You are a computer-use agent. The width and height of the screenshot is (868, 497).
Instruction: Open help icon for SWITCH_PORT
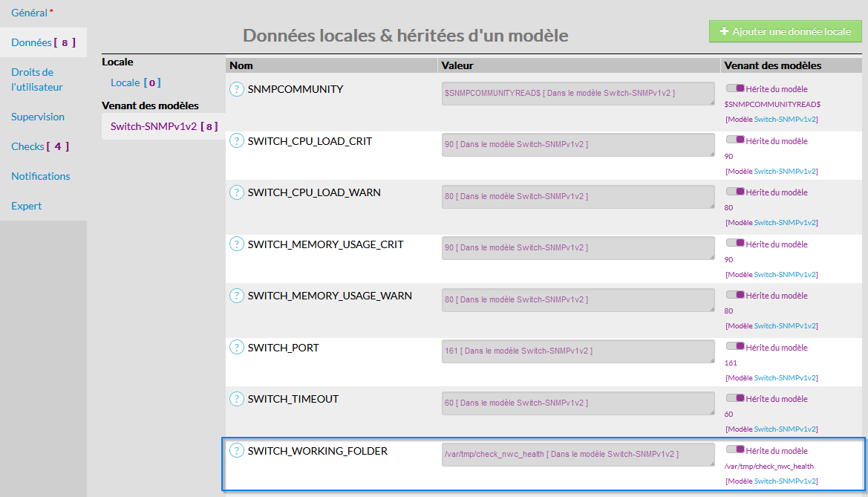point(237,348)
